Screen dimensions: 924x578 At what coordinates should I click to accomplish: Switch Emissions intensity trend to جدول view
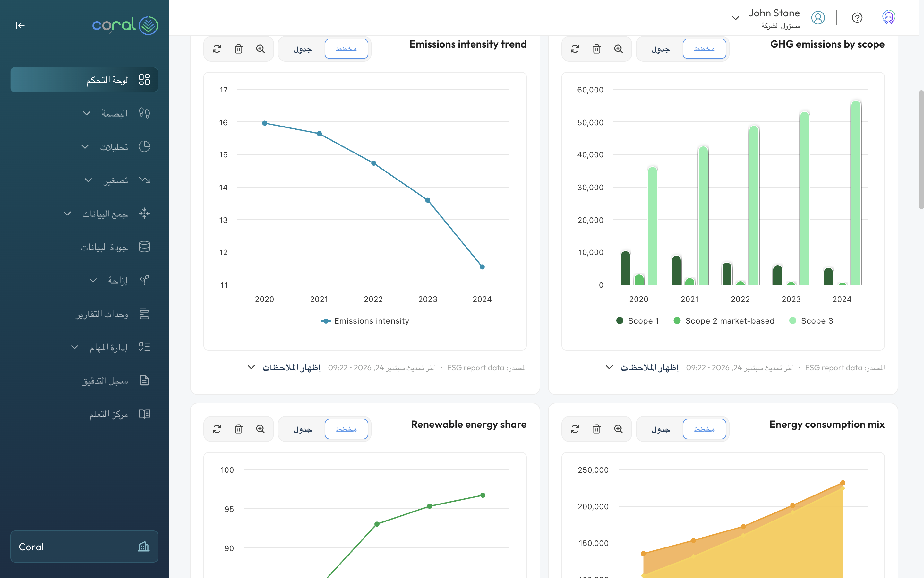(x=303, y=49)
